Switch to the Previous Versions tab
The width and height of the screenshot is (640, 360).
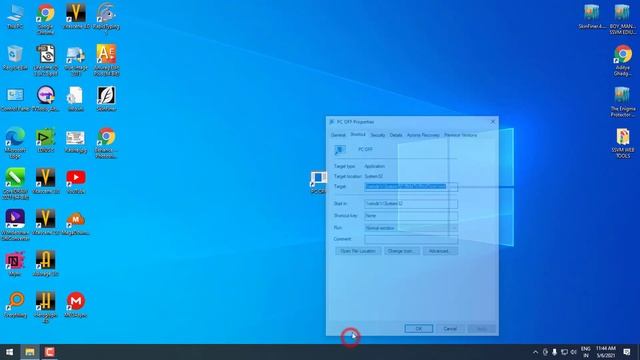point(460,135)
